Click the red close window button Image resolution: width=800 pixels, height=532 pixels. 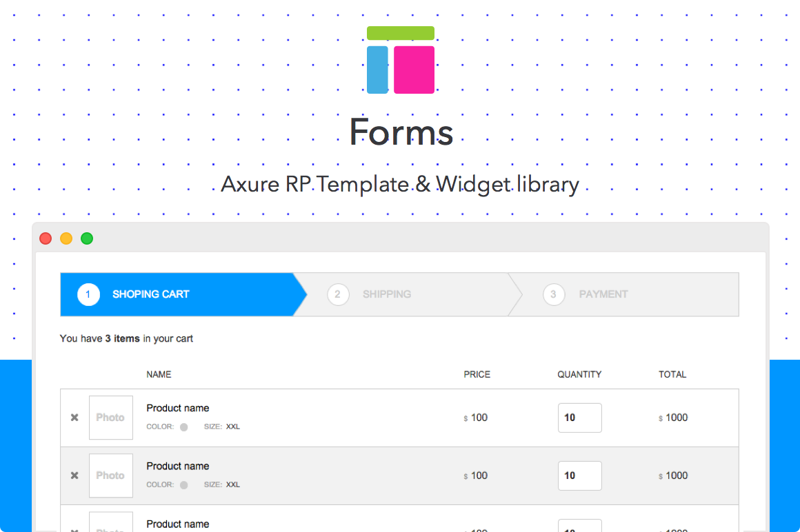point(46,238)
